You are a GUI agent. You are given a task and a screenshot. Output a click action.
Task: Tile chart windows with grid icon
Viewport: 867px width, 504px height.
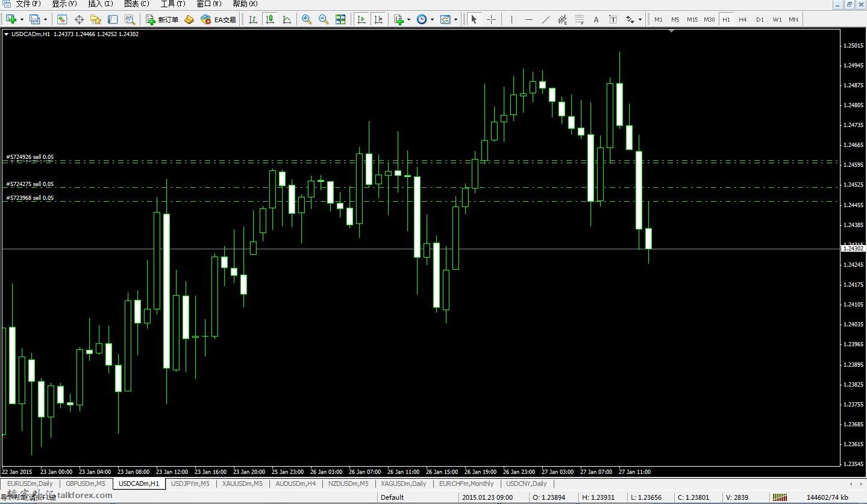pos(340,19)
